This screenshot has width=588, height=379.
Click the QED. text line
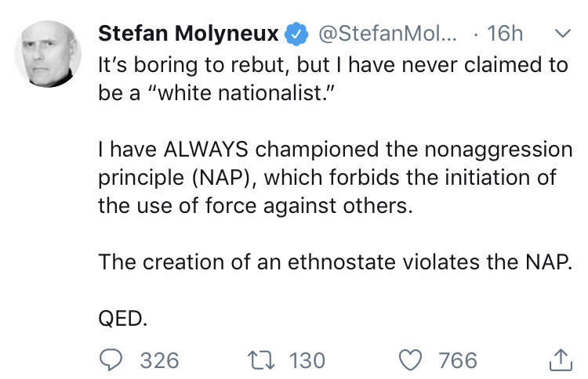[122, 318]
